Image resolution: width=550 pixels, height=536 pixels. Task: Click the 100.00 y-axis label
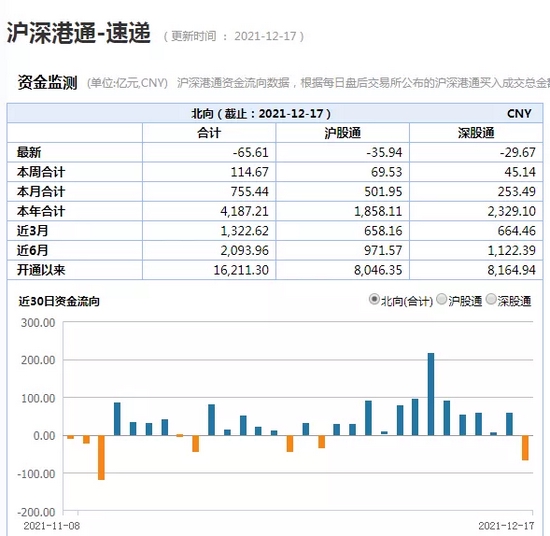click(x=38, y=398)
